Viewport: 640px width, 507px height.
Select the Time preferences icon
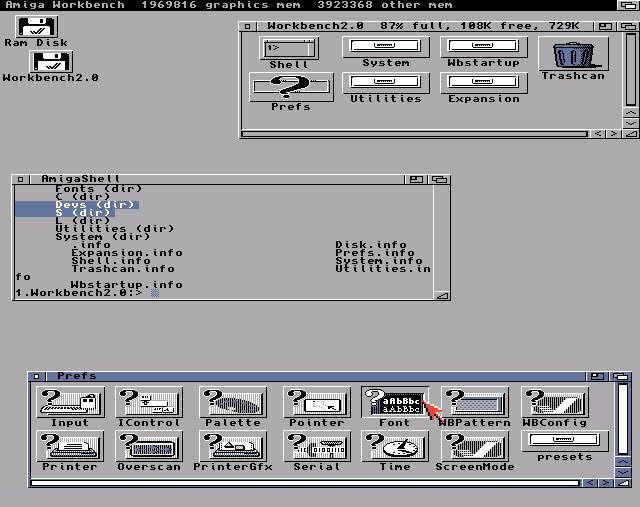click(395, 446)
